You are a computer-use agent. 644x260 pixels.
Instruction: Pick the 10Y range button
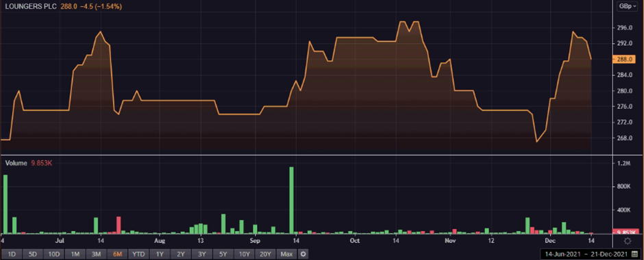tap(245, 255)
